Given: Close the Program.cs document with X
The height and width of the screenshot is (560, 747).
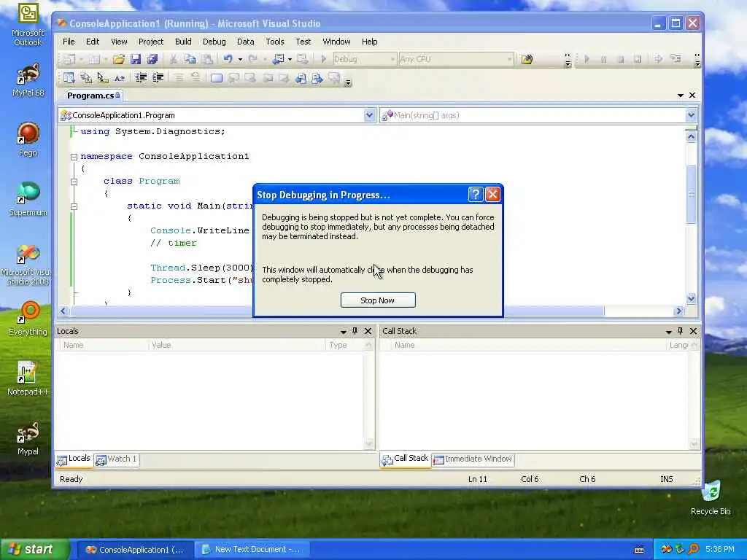Looking at the screenshot, I should (692, 96).
